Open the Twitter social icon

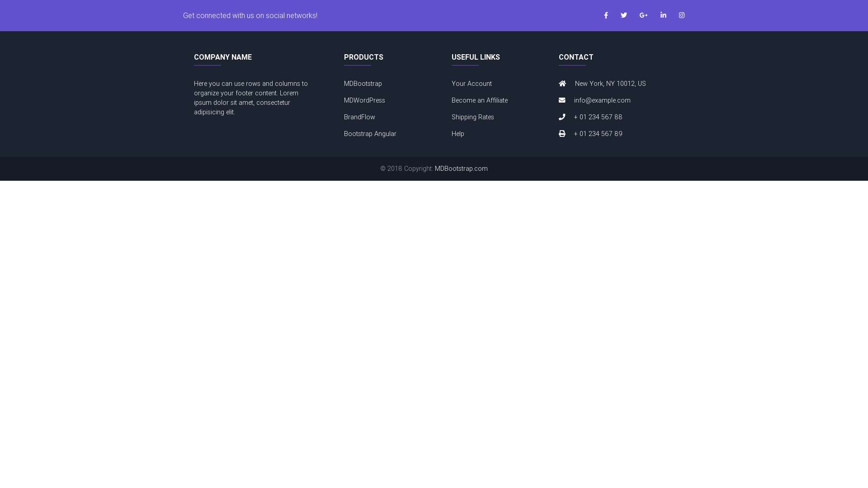(x=624, y=15)
